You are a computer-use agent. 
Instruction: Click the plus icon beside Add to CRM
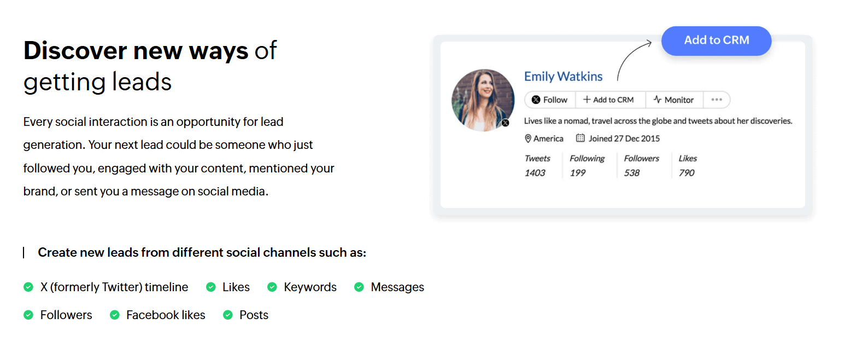(587, 100)
